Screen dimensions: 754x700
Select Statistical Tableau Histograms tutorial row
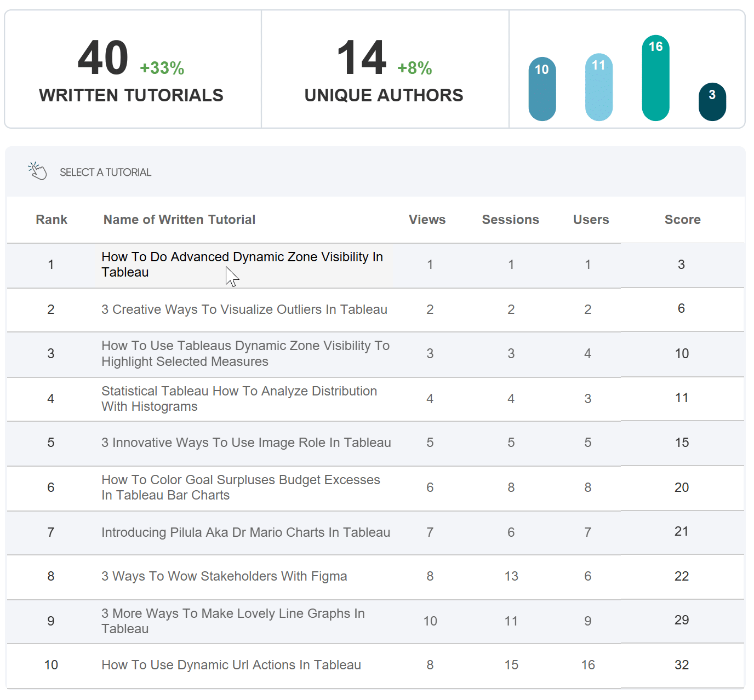tap(376, 399)
